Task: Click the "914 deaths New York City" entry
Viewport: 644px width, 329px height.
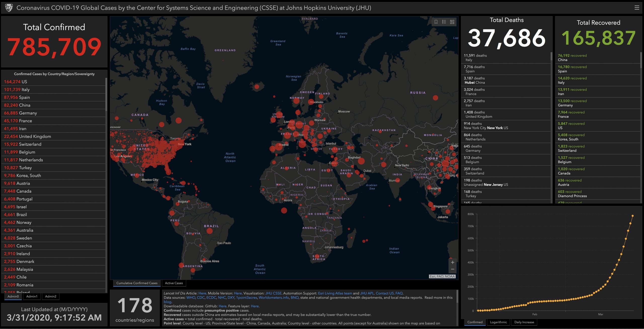Action: click(506, 126)
